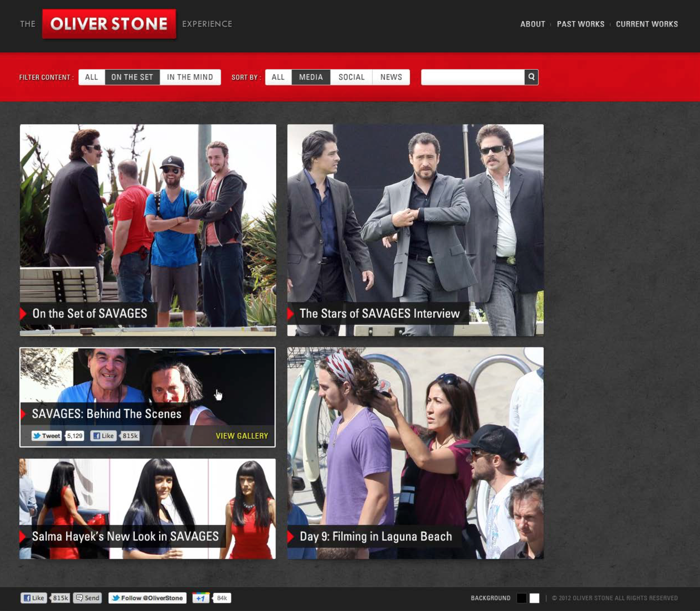Open SAVAGES: Behind The Scenes title
700x611 pixels.
(107, 414)
